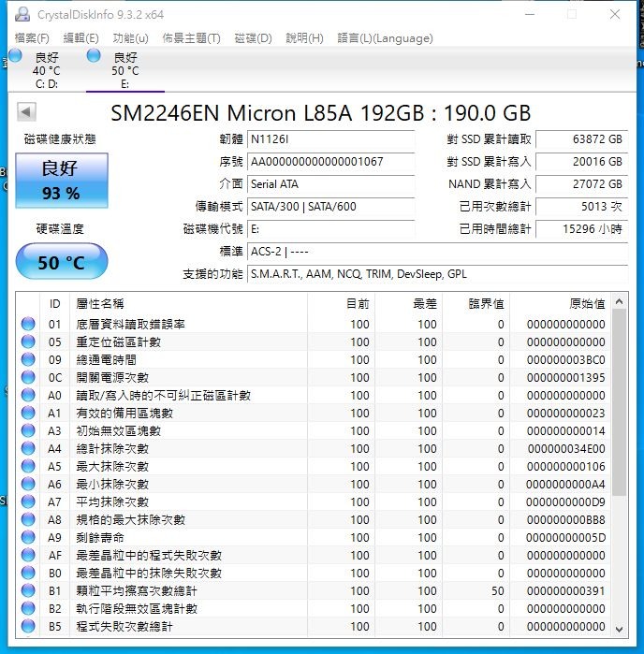This screenshot has width=644, height=654.
Task: Select the 剩餘壽命 attribute row
Action: coord(314,538)
